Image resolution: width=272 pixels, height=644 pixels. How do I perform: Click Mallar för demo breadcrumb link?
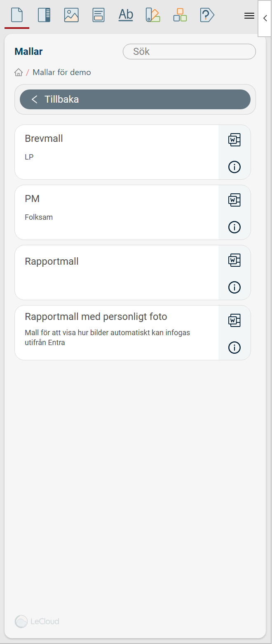tap(62, 73)
